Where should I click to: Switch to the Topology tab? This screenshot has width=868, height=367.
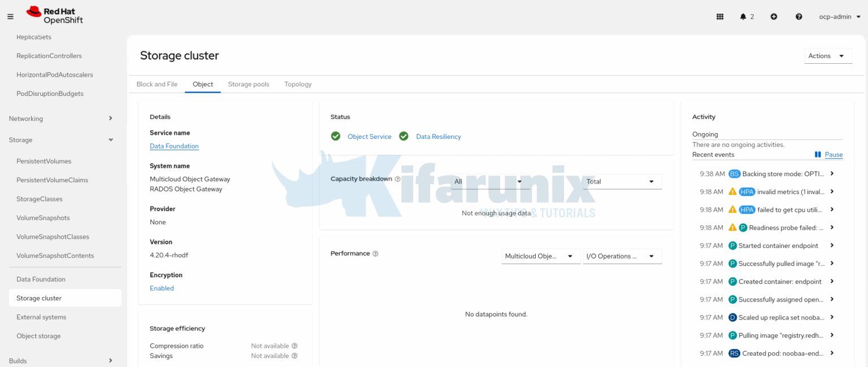click(298, 84)
